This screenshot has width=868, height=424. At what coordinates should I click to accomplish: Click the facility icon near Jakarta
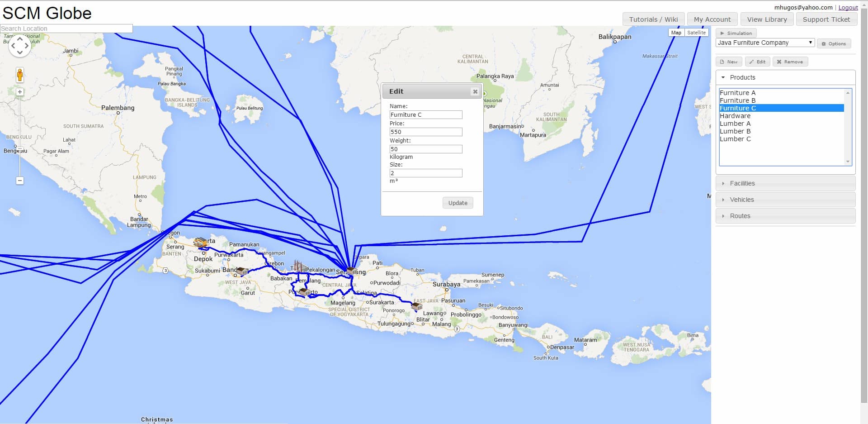coord(200,243)
